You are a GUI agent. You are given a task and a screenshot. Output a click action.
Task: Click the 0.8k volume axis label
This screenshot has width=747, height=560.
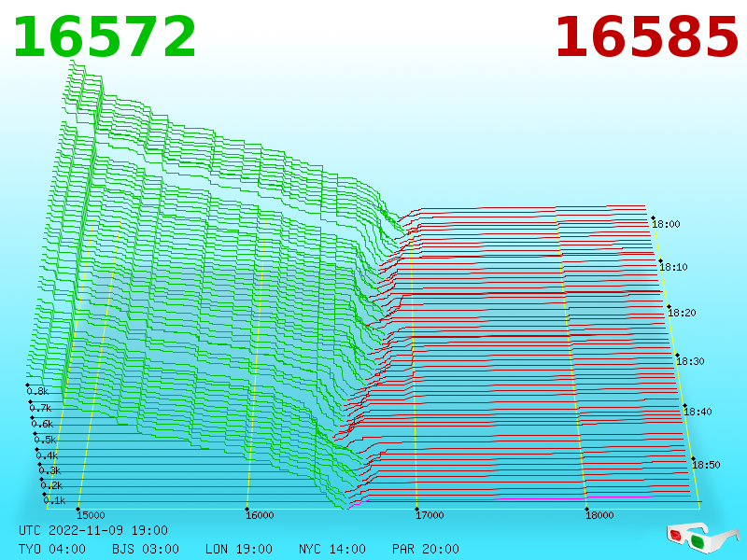point(37,391)
